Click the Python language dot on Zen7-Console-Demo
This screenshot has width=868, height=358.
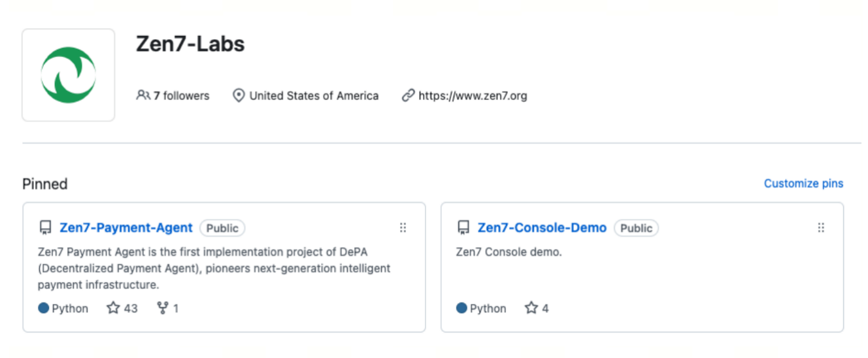click(x=462, y=308)
